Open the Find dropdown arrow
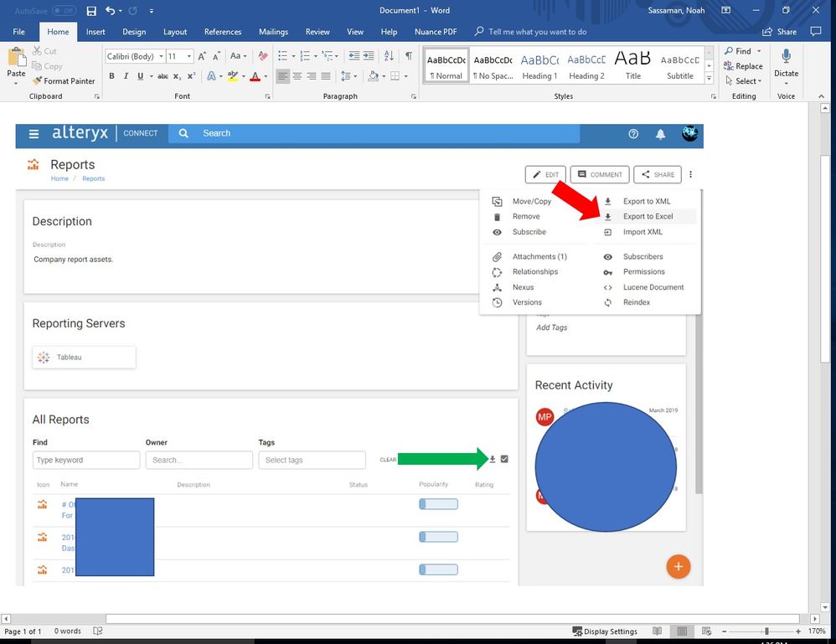Image resolution: width=836 pixels, height=644 pixels. coord(759,51)
